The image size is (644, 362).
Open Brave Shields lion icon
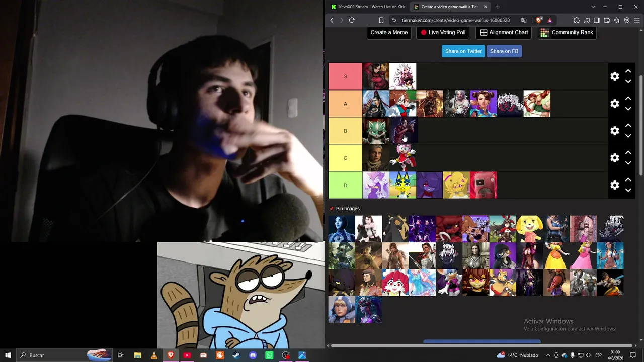coord(539,20)
